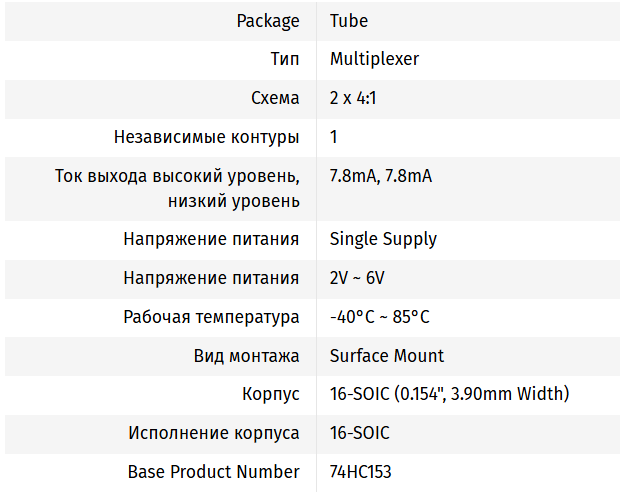
Task: Select the 'Multiplexer' type value
Action: (x=374, y=59)
